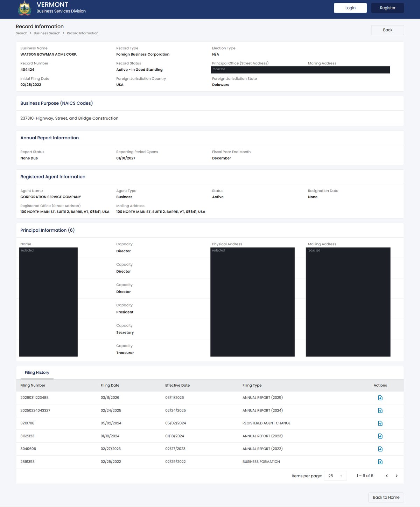Viewport: 420px width, 507px height.
Task: Click the Back to Home button
Action: (x=386, y=497)
